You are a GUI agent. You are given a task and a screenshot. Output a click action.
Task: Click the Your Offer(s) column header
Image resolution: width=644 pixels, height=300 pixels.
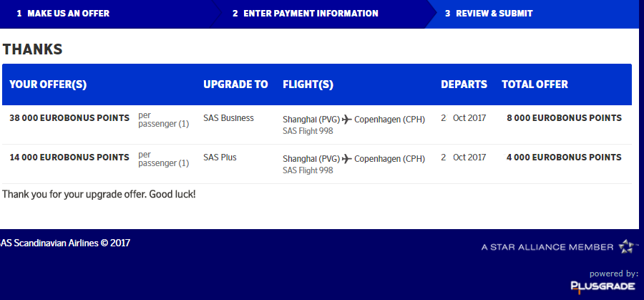pyautogui.click(x=48, y=84)
